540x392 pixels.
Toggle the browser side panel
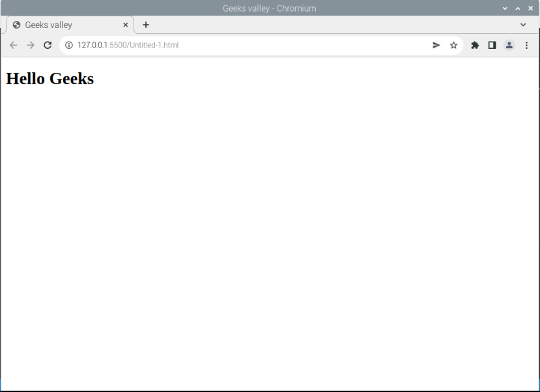(492, 45)
